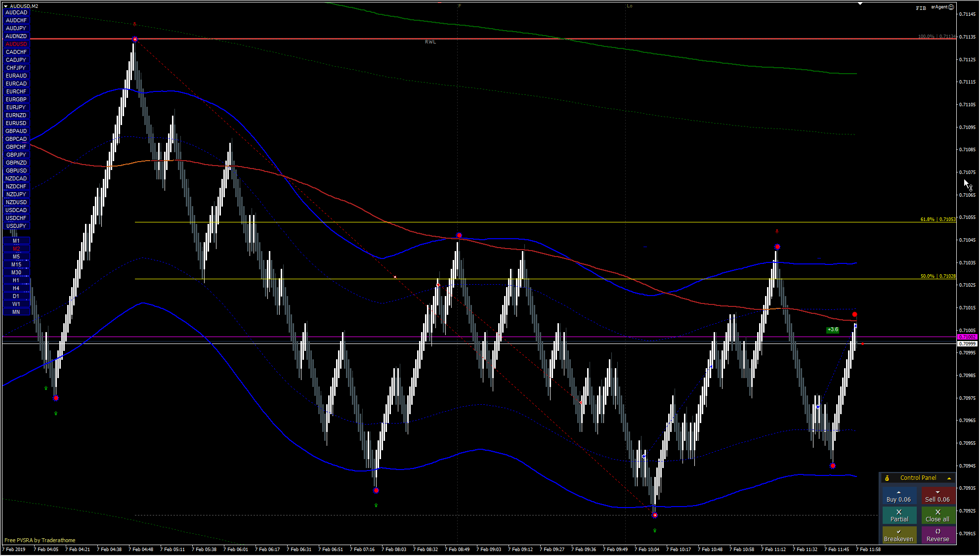Switch symbol to EURUSD
This screenshot has width=980, height=556.
[16, 123]
